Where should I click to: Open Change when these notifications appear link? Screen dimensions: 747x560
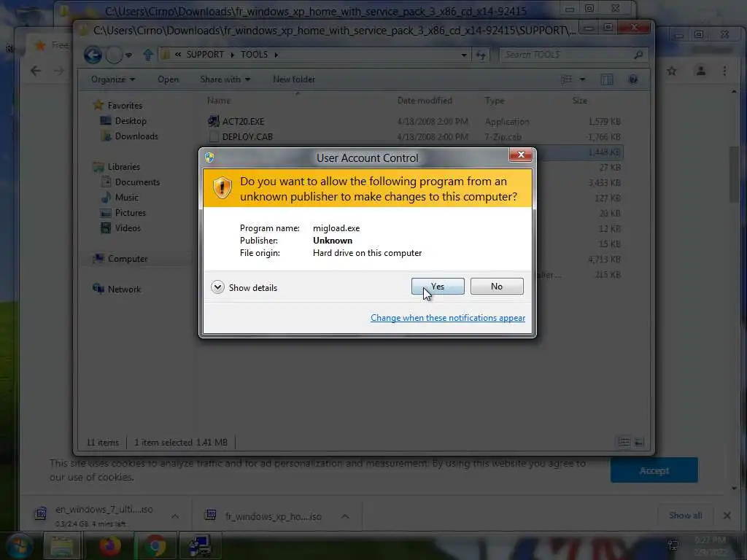click(x=447, y=318)
